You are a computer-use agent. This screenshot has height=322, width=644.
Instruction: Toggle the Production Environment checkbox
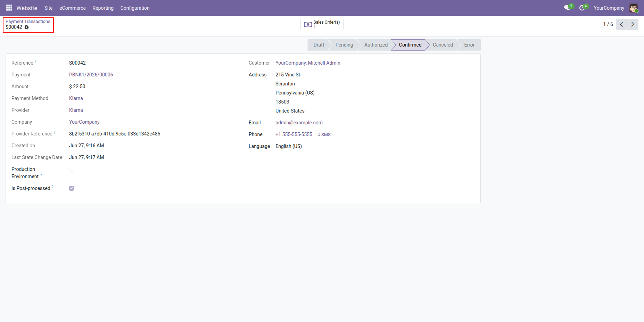point(72,169)
